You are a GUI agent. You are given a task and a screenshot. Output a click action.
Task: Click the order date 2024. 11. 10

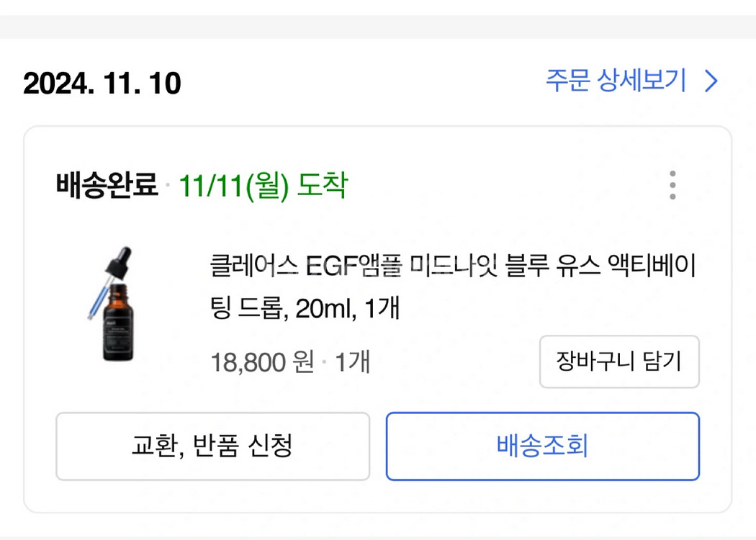tap(102, 84)
